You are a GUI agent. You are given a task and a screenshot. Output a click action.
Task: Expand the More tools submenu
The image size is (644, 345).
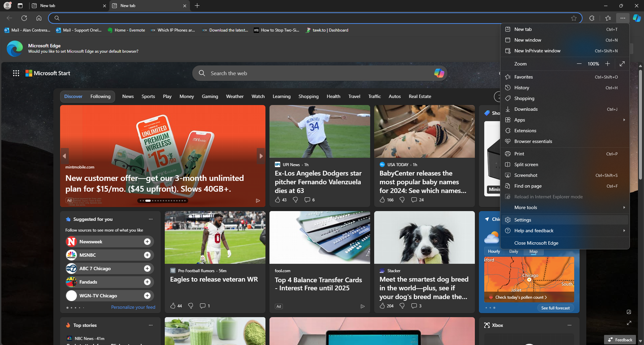[x=565, y=207]
